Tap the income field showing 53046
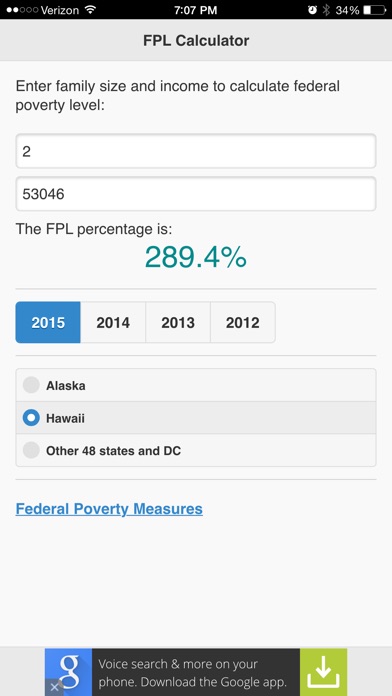Viewport: 392px width, 696px height. 196,194
